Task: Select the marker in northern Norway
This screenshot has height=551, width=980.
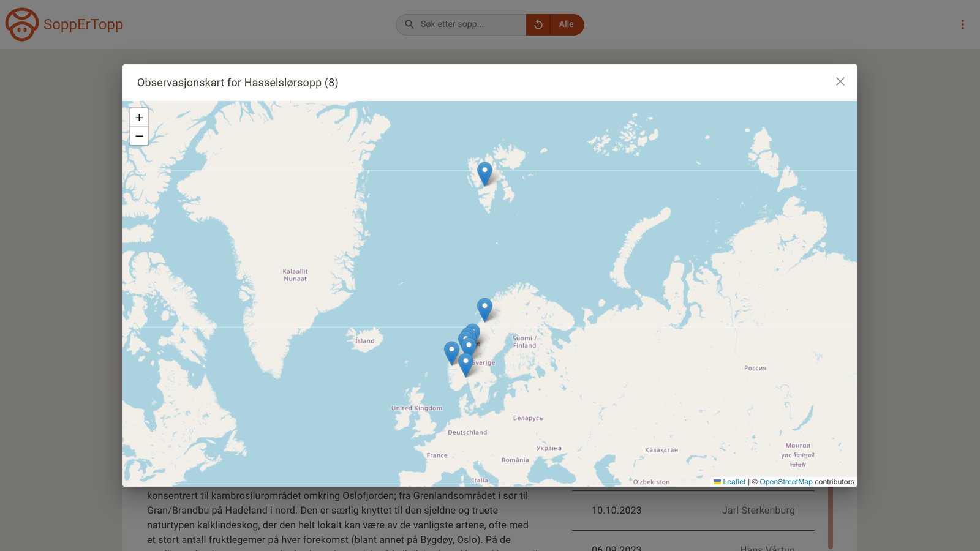Action: pos(484,310)
